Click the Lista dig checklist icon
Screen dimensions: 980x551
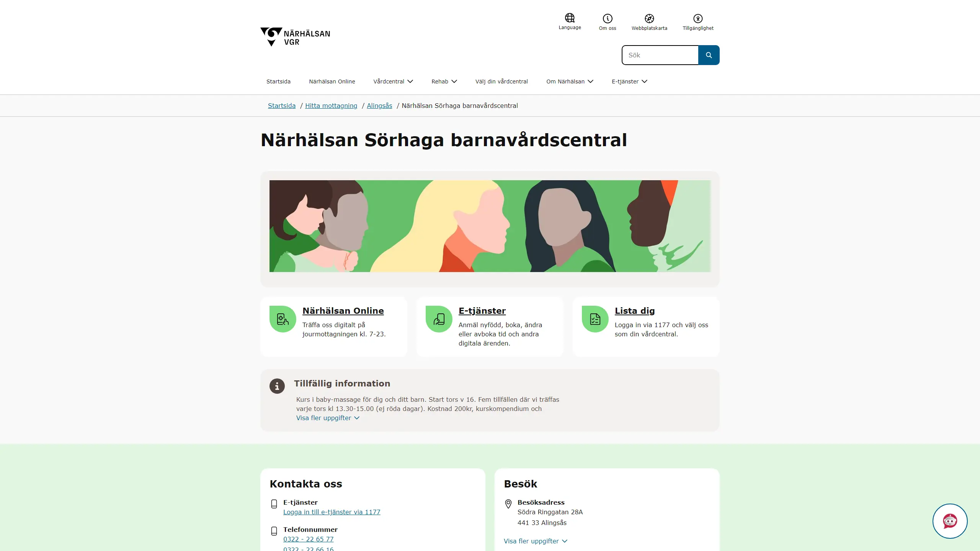[594, 319]
